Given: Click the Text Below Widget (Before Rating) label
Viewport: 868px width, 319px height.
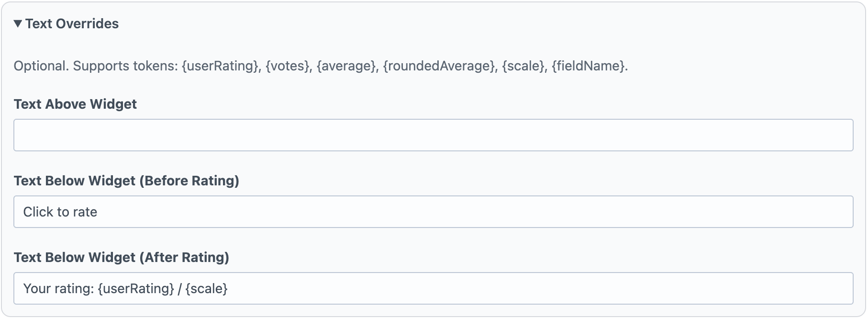Looking at the screenshot, I should pos(127,181).
